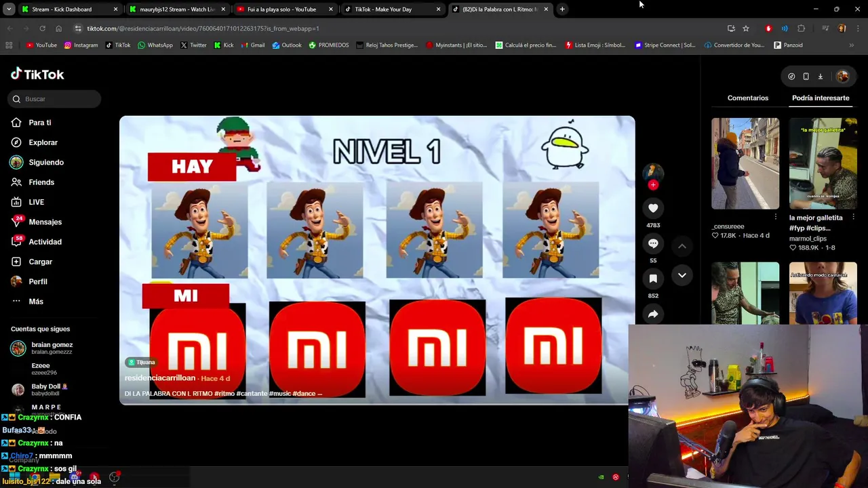The height and width of the screenshot is (488, 868).
Task: Open WhatsApp bookmark
Action: (155, 45)
